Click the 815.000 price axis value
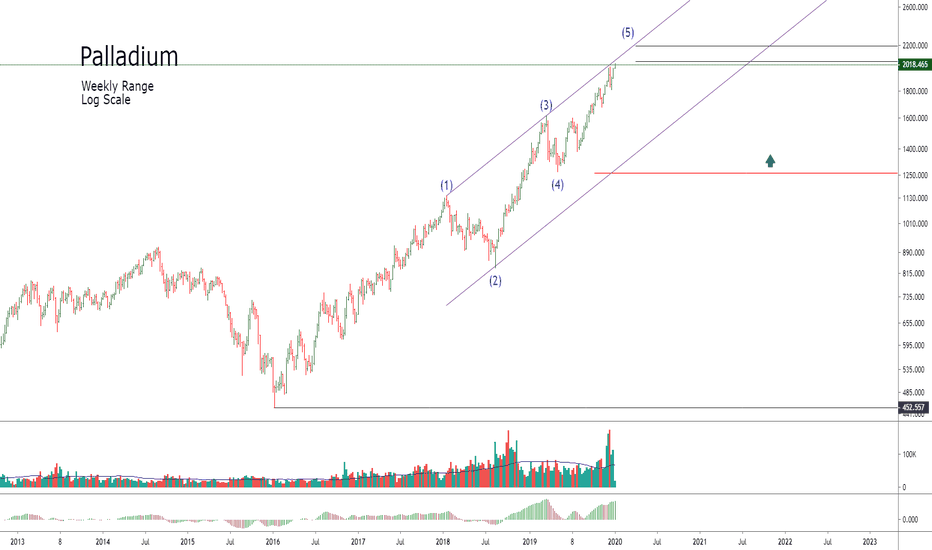Screen dimensions: 932x550 (915, 274)
